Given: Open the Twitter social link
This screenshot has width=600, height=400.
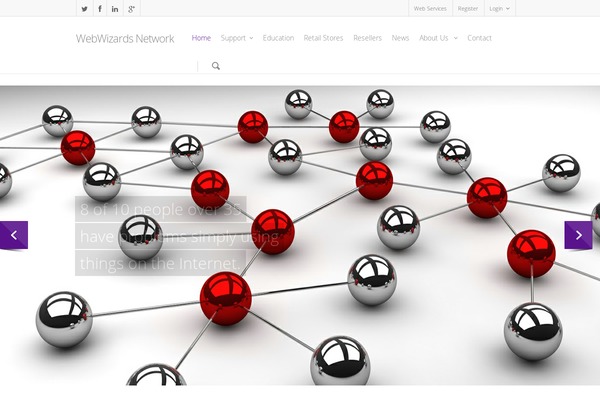Looking at the screenshot, I should (85, 8).
